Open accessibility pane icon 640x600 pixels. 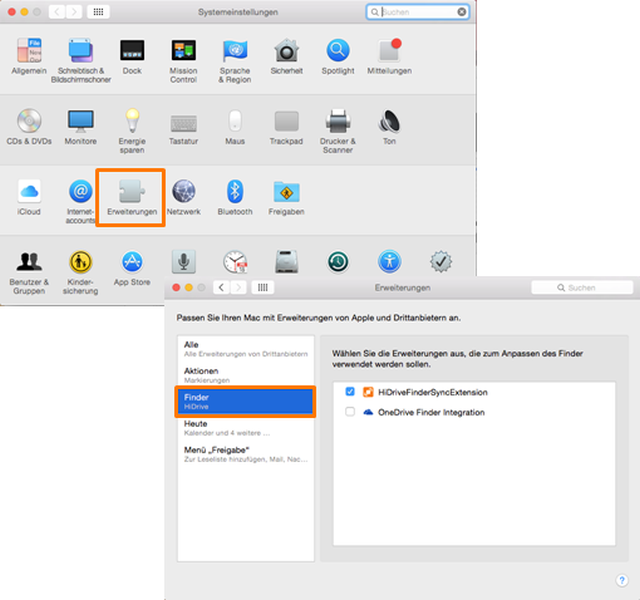tap(389, 262)
